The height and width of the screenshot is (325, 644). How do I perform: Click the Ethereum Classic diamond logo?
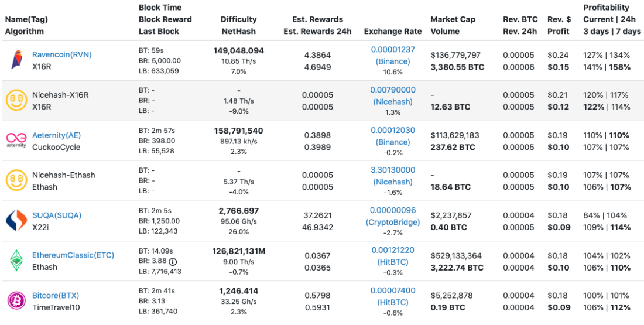(x=16, y=261)
